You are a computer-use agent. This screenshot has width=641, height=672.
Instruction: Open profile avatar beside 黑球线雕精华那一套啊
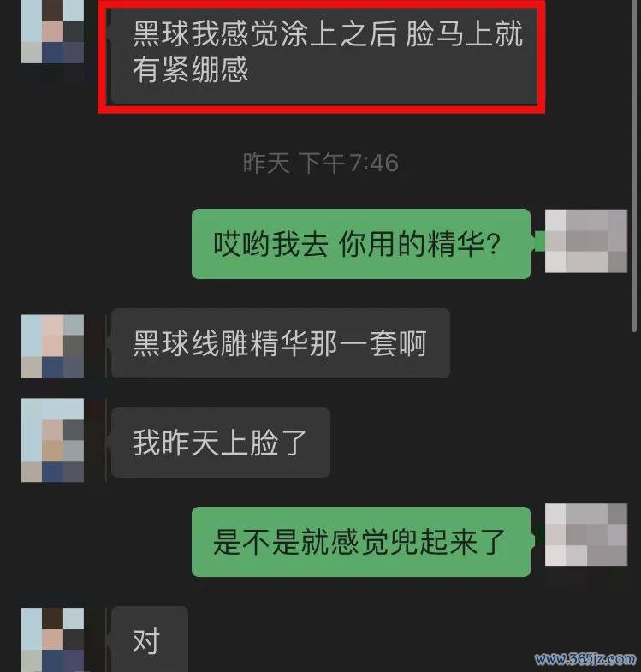coord(52,347)
